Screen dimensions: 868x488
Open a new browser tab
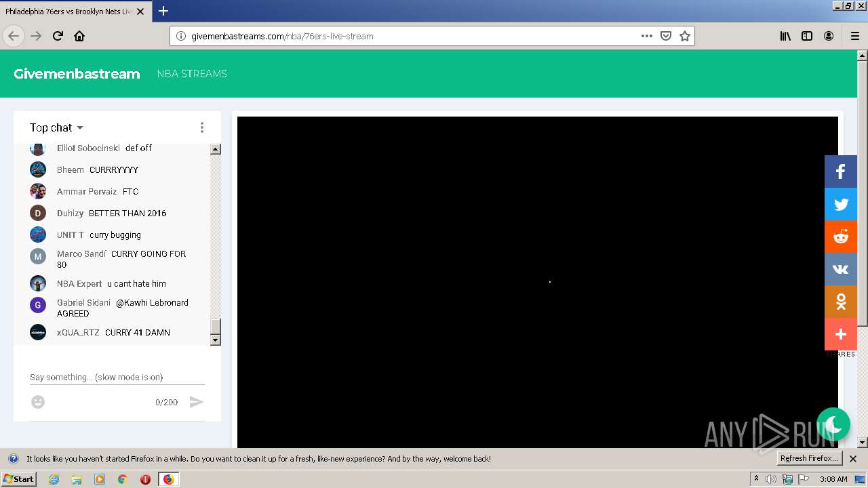click(x=163, y=11)
